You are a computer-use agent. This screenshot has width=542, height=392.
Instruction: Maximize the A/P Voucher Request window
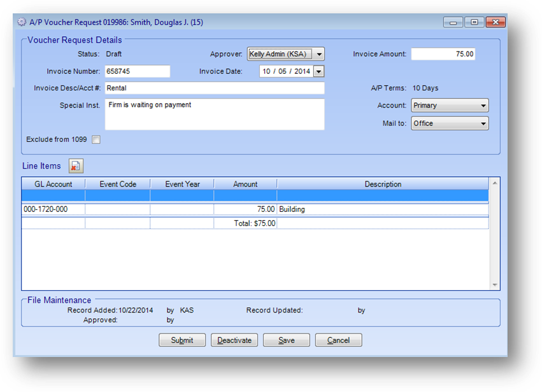click(x=474, y=22)
